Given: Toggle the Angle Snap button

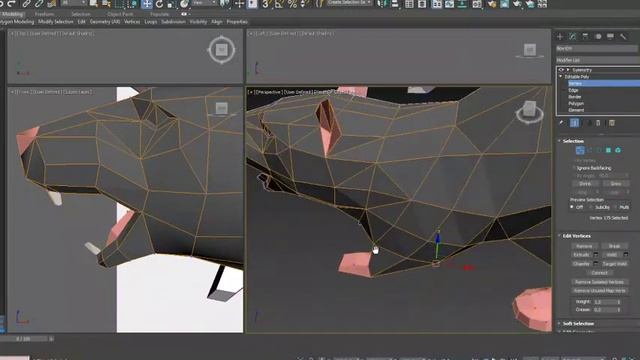Looking at the screenshot, I should 280,4.
